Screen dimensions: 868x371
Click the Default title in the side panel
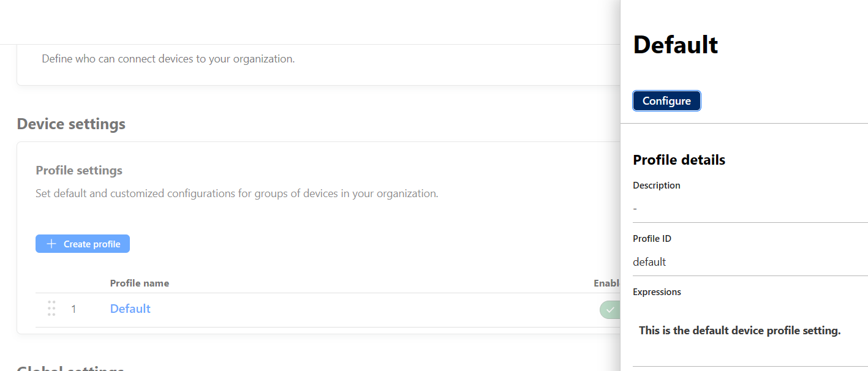675,45
